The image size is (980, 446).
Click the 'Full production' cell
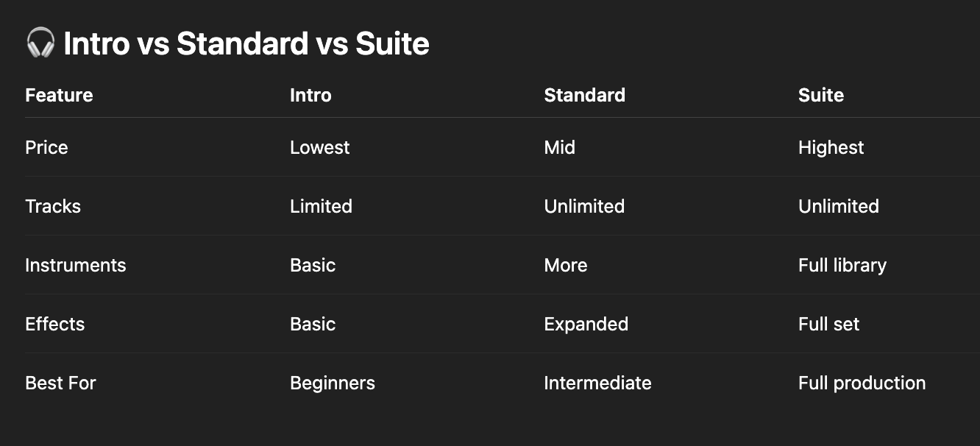click(862, 383)
